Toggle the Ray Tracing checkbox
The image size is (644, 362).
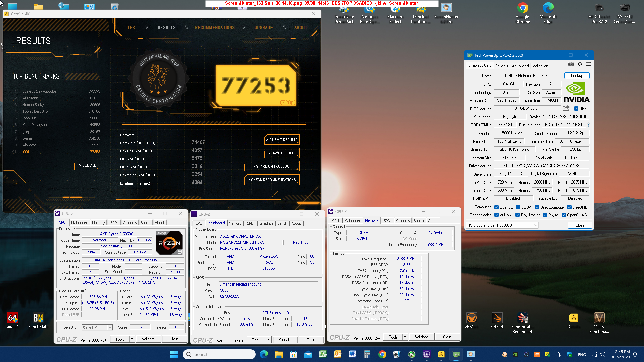pyautogui.click(x=517, y=215)
